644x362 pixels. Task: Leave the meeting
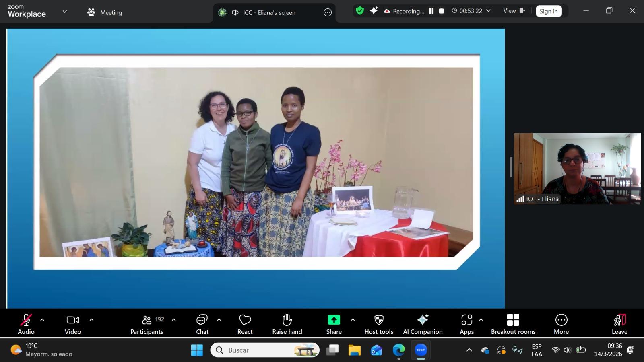[619, 324]
